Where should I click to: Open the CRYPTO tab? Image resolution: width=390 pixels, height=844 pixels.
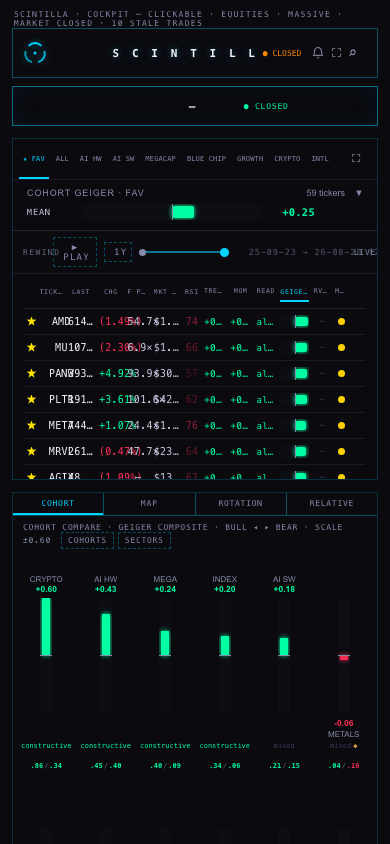pyautogui.click(x=288, y=159)
